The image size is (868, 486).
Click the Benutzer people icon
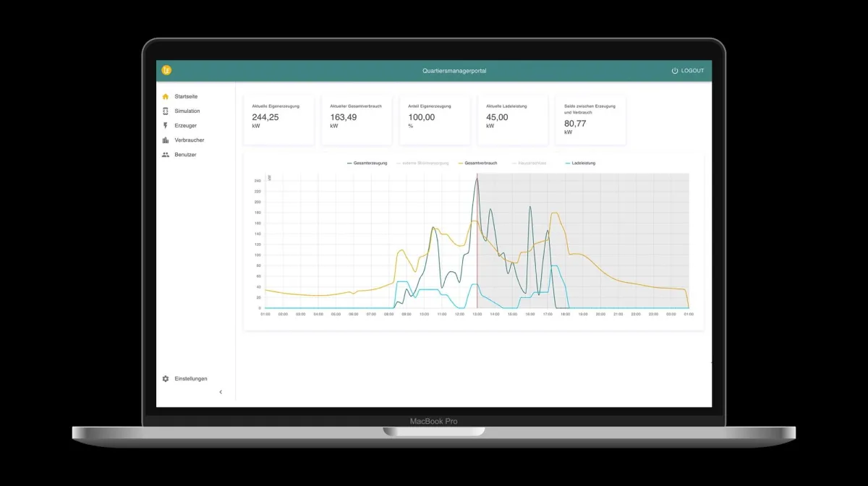click(x=166, y=155)
